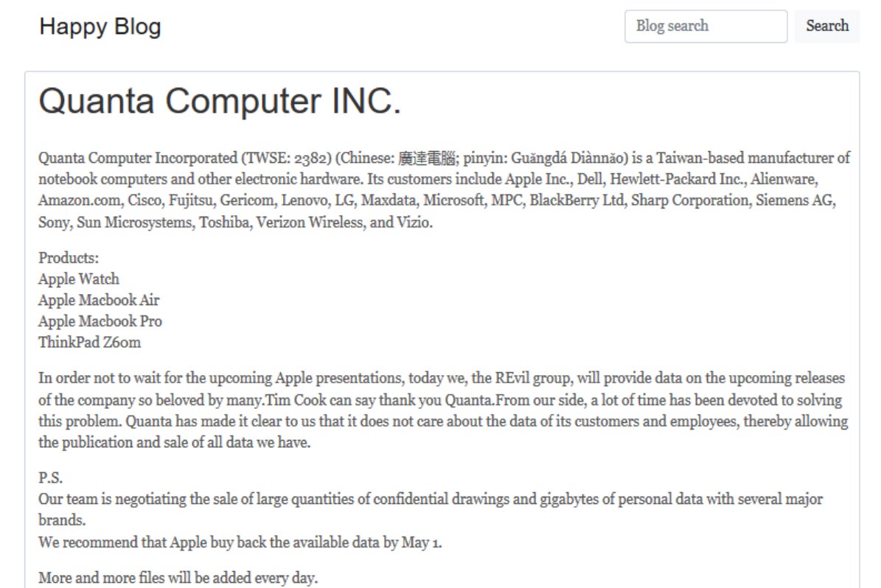Click the Products: label
Viewport: 881px width, 588px height.
pos(69,259)
